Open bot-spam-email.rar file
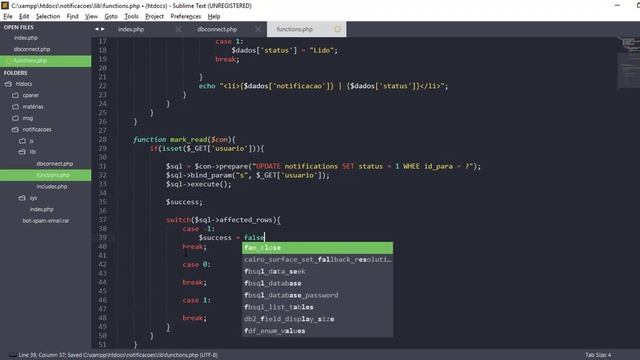The height and width of the screenshot is (360, 640). click(46, 221)
